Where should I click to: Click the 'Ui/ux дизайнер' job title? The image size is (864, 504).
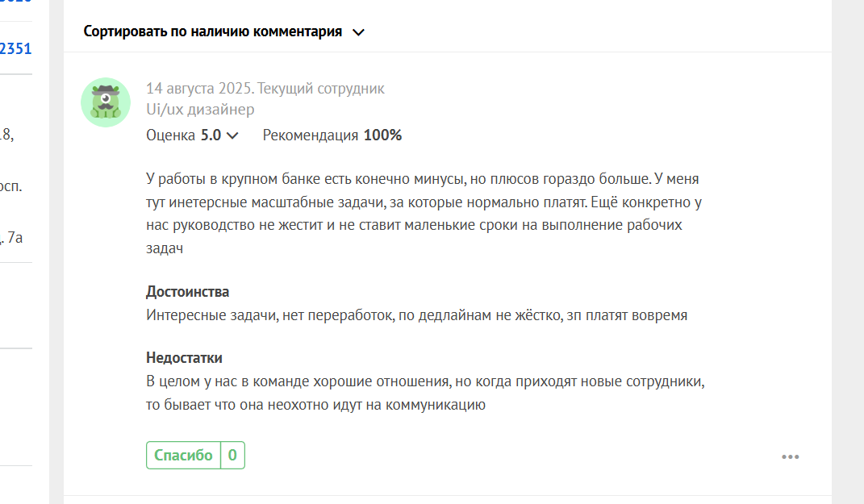pos(200,109)
